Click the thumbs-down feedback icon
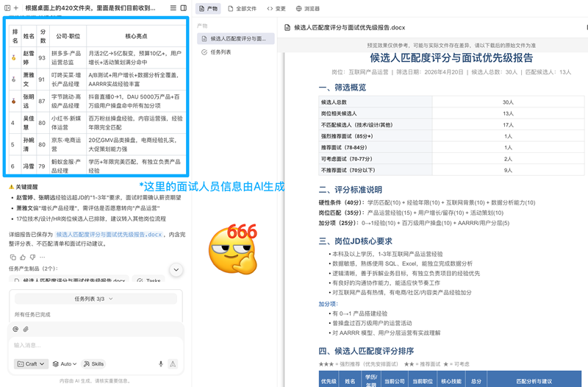Image resolution: width=588 pixels, height=387 pixels. [32, 258]
